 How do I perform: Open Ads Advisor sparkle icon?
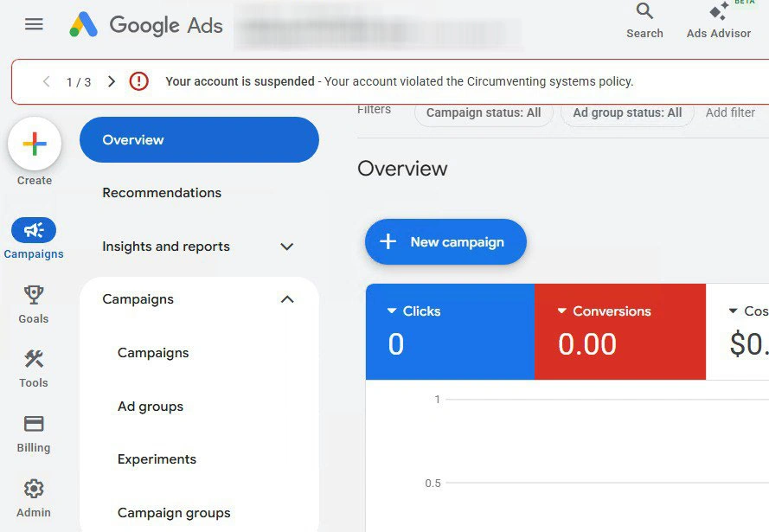click(x=719, y=11)
